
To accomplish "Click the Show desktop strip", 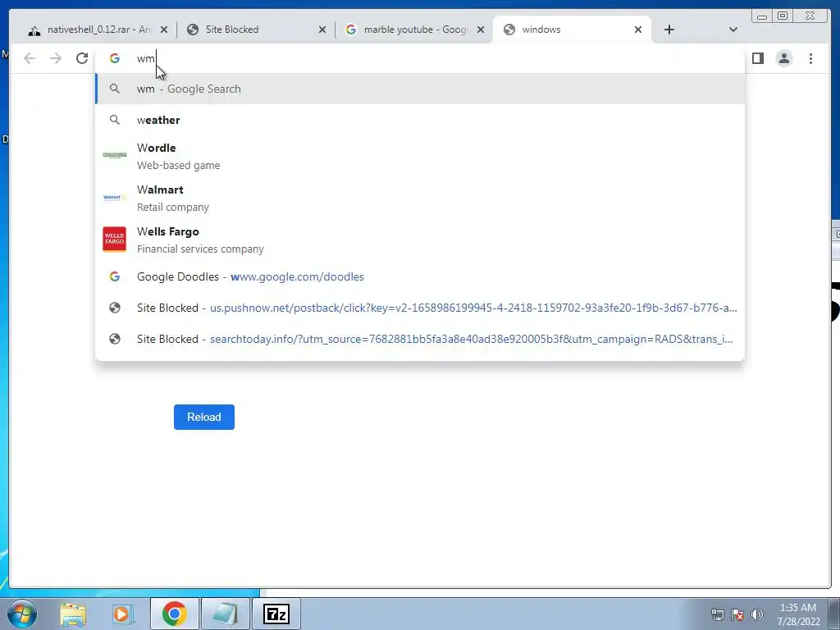I will [834, 614].
